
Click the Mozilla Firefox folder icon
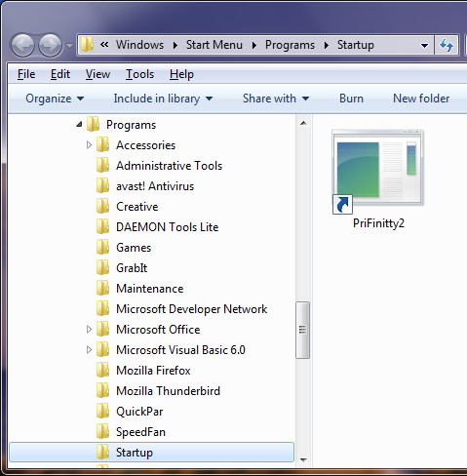[x=102, y=371]
